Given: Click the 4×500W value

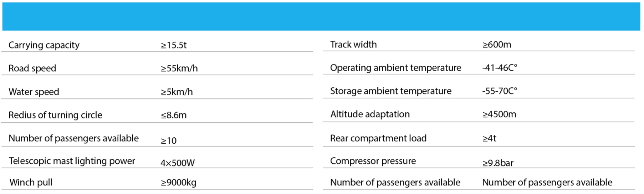Looking at the screenshot, I should [178, 163].
